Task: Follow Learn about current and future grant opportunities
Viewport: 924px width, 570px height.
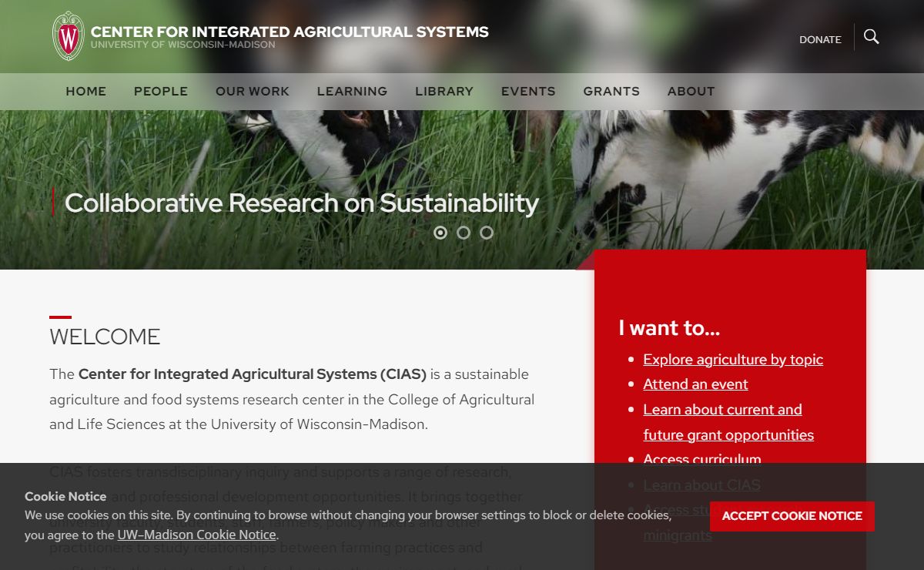Action: [728, 422]
